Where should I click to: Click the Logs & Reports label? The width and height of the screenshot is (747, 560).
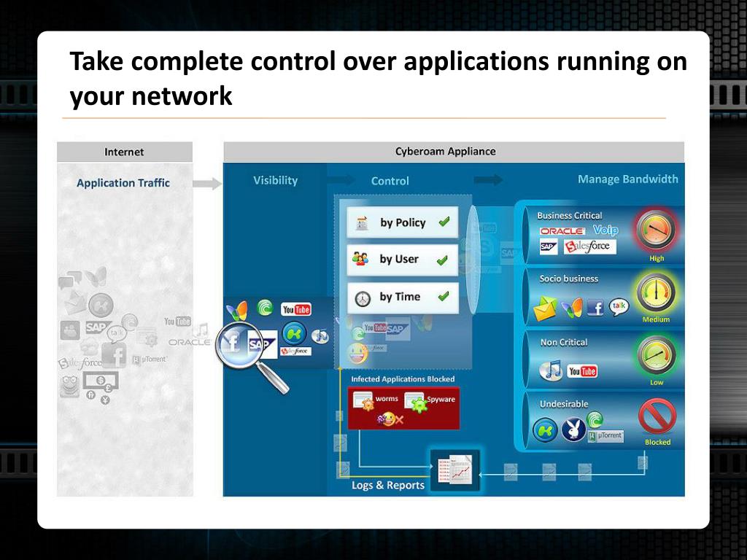coord(387,486)
